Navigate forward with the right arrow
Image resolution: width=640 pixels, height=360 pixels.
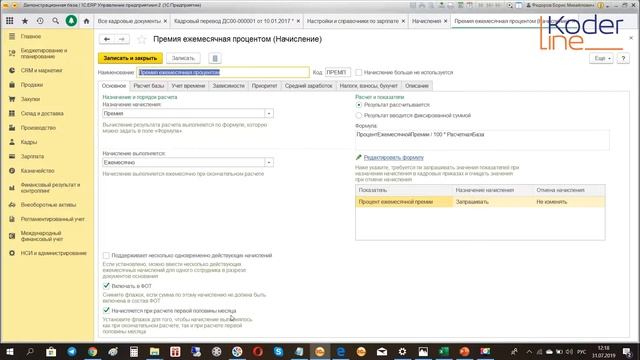[122, 39]
